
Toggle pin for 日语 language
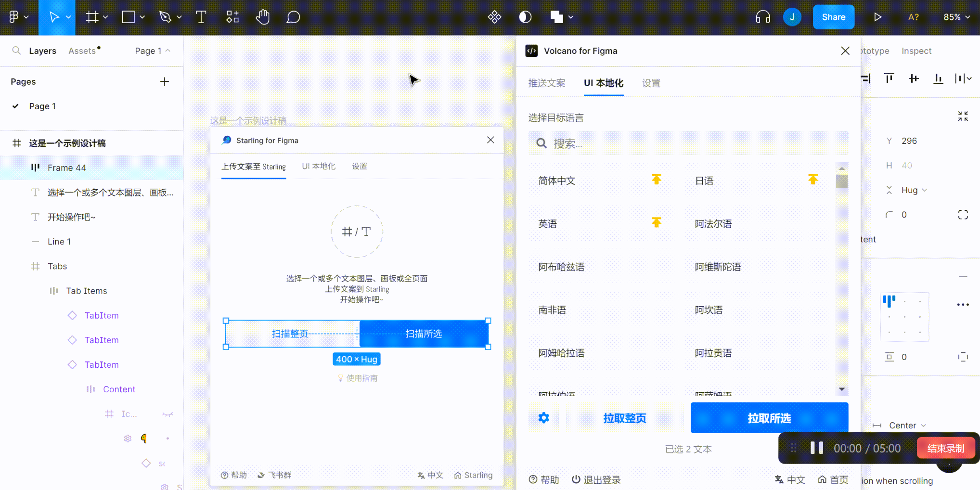pos(813,180)
